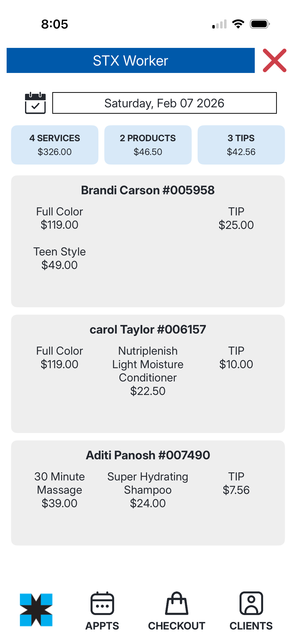Open Brandi Carson #005958 ticket card

click(148, 190)
